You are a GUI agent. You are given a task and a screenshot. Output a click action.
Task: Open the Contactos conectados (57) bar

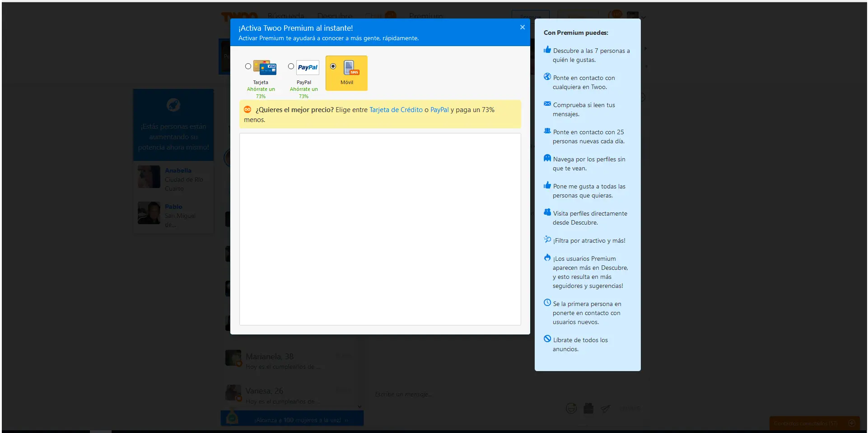pos(814,424)
